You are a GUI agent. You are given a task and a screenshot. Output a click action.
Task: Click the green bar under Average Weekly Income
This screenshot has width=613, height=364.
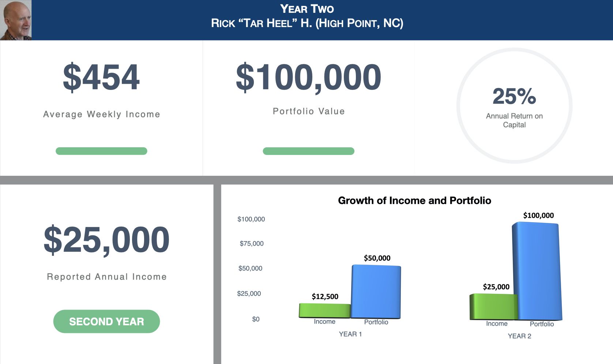tap(101, 151)
